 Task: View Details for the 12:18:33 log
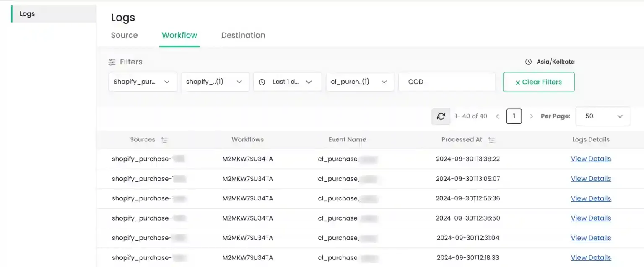(591, 258)
